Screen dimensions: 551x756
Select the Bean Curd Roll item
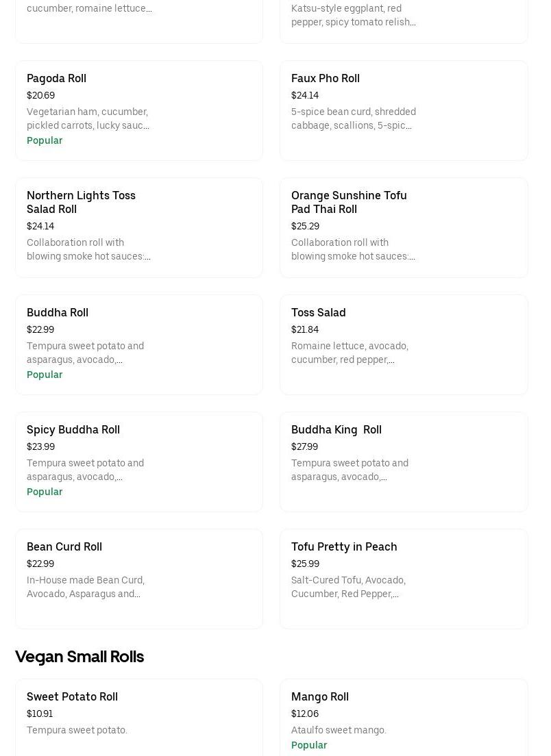[x=64, y=547]
